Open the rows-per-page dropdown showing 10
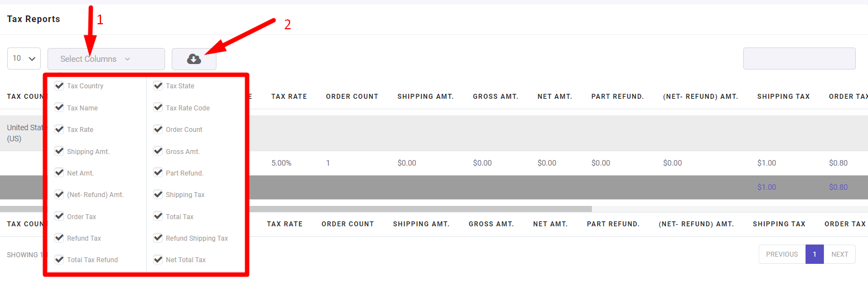The width and height of the screenshot is (868, 292). [x=24, y=59]
